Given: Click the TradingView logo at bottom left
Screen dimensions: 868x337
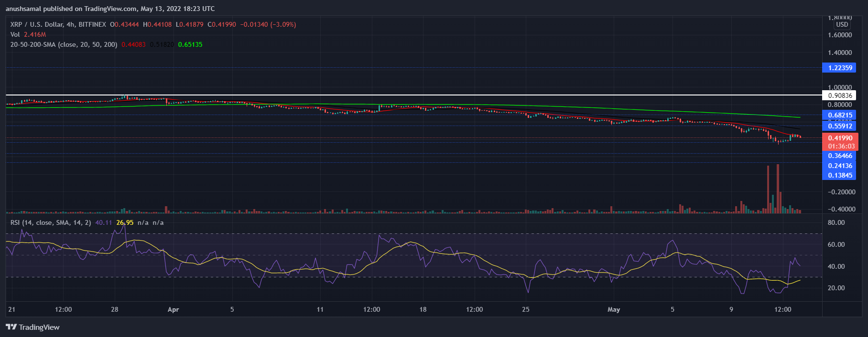Looking at the screenshot, I should pos(33,327).
